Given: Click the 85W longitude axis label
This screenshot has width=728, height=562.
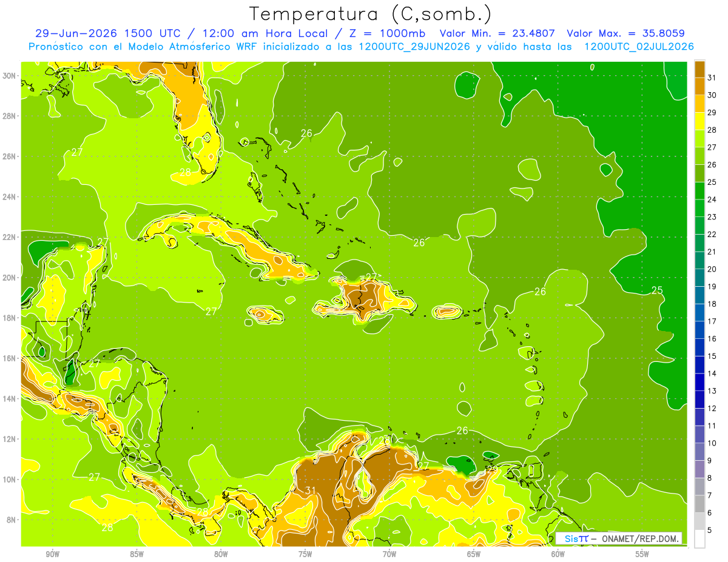Looking at the screenshot, I should (x=137, y=554).
